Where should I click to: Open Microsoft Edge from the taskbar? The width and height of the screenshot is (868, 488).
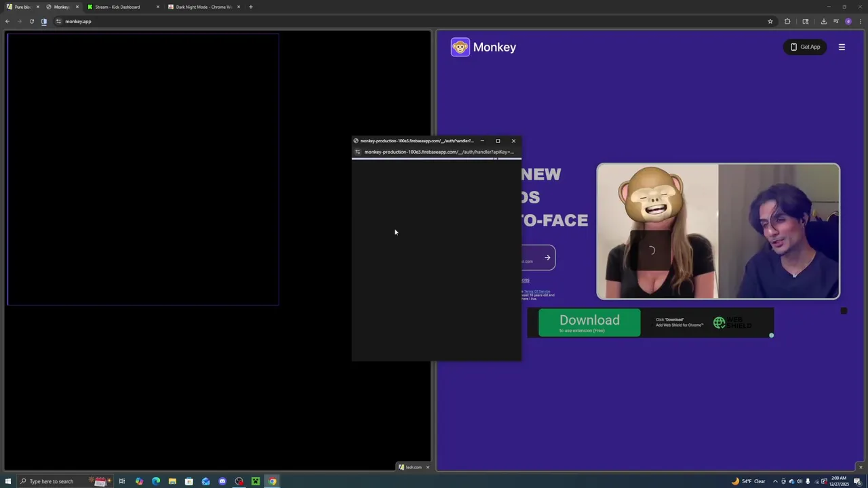click(x=156, y=481)
